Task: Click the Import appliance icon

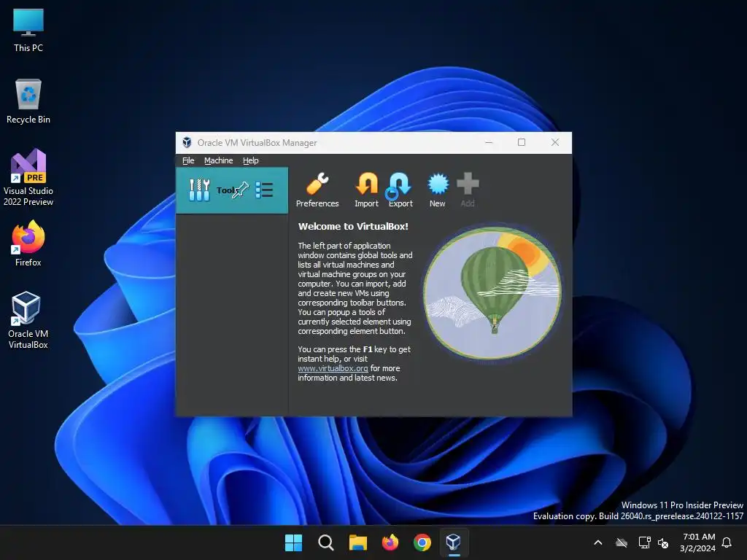Action: 366,190
